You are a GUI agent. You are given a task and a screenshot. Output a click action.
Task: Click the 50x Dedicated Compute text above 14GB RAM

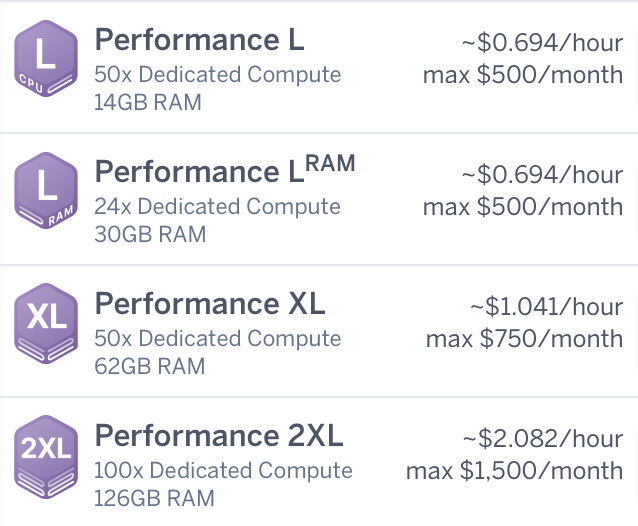[217, 75]
